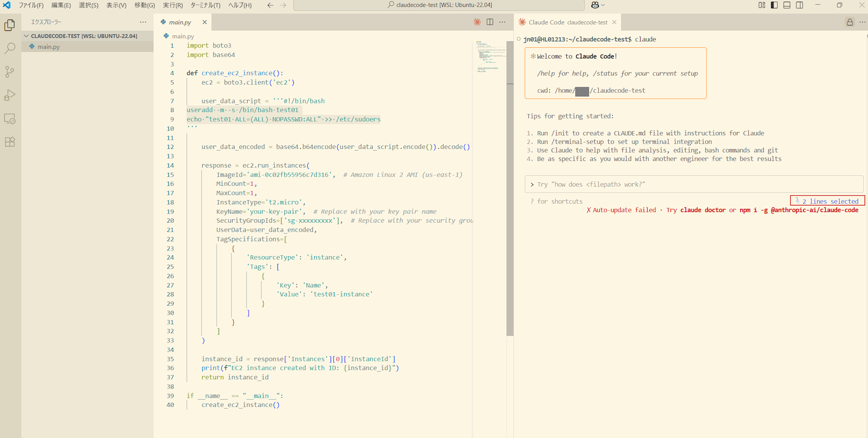Click 'Welcome to Claude Code!' text
Image resolution: width=868 pixels, height=438 pixels.
click(577, 56)
